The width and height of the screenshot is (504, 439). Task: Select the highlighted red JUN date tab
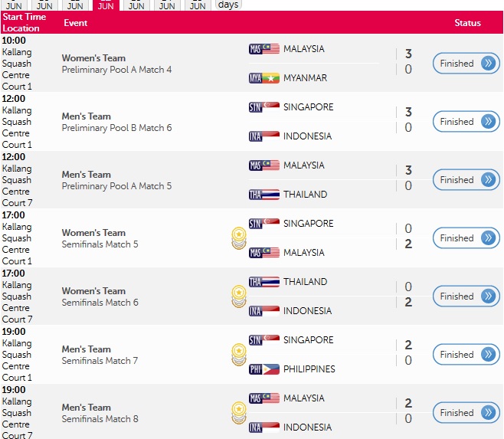(106, 5)
